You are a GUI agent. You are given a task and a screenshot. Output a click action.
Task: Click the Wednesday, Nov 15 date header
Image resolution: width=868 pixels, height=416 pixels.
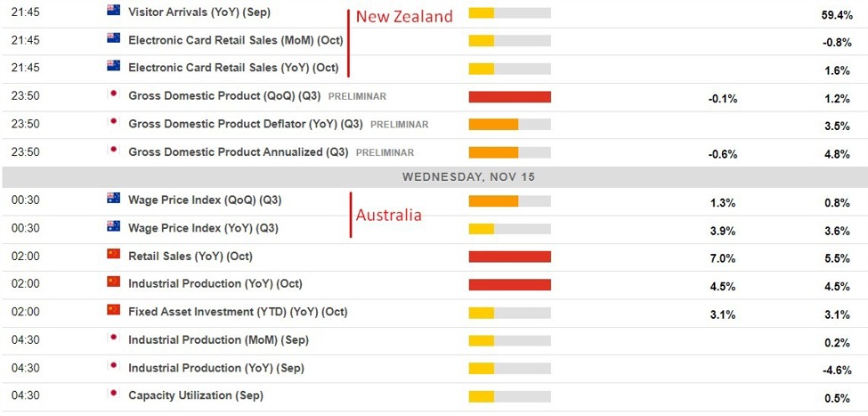(434, 177)
